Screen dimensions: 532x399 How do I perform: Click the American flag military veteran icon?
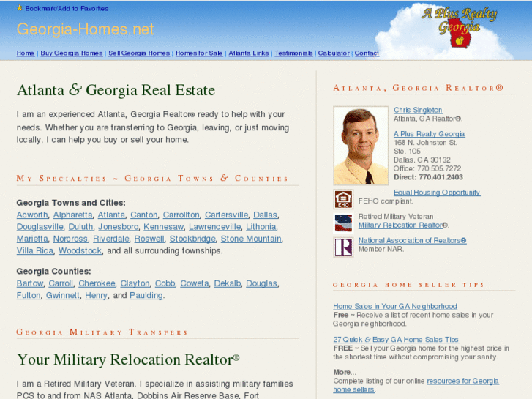coord(343,223)
